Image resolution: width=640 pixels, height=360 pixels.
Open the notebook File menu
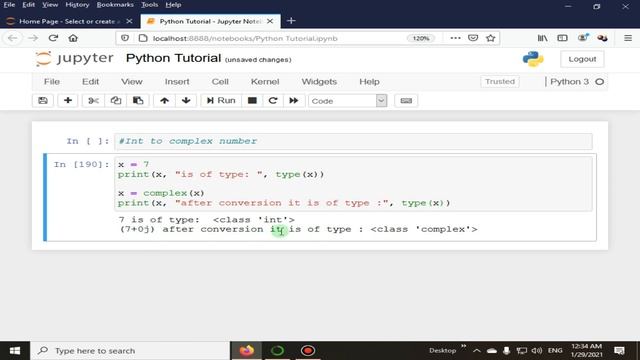(52, 82)
